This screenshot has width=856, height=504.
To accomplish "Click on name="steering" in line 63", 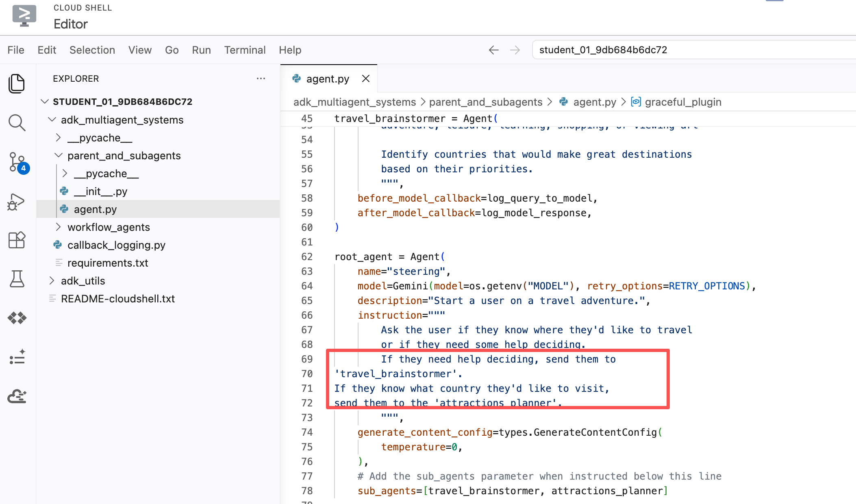I will 402,271.
